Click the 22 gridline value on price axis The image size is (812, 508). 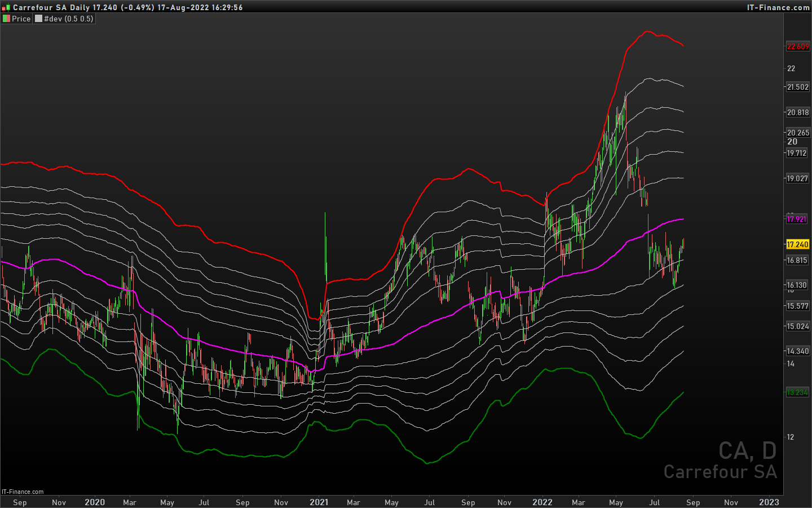point(791,68)
